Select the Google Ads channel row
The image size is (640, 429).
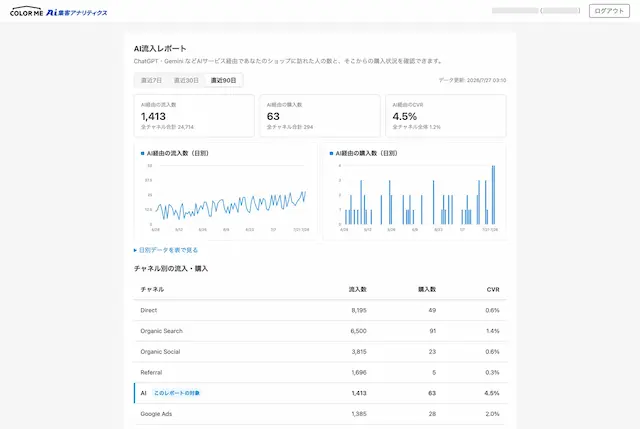(320, 414)
